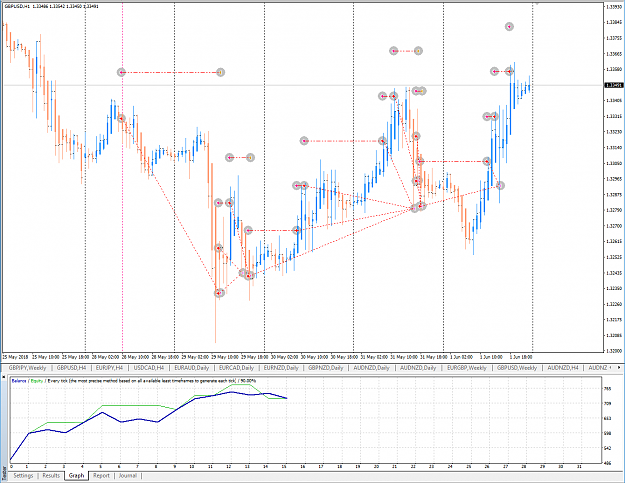This screenshot has height=483, width=625.
Task: Switch to the tester Journal tab
Action: click(x=128, y=475)
